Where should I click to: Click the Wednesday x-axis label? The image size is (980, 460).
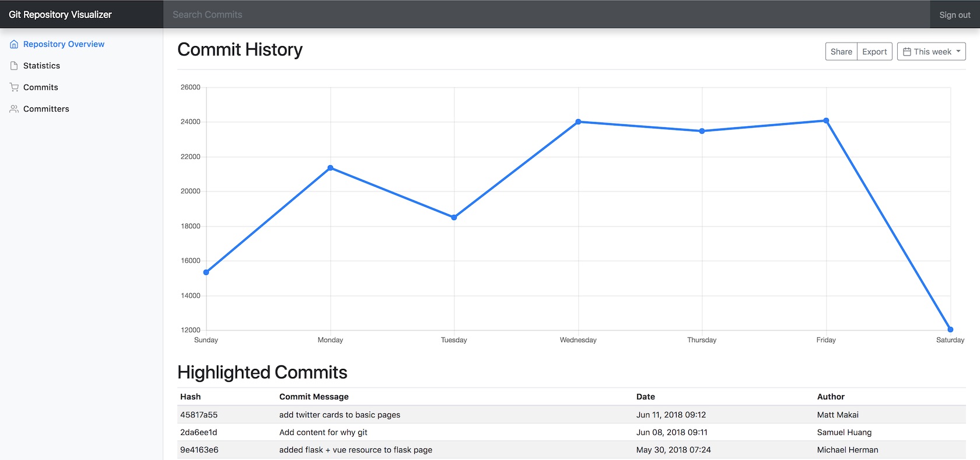pos(578,340)
